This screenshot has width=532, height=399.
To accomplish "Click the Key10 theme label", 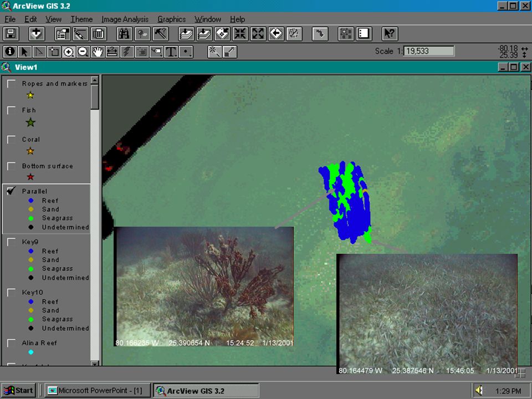I will (x=33, y=292).
